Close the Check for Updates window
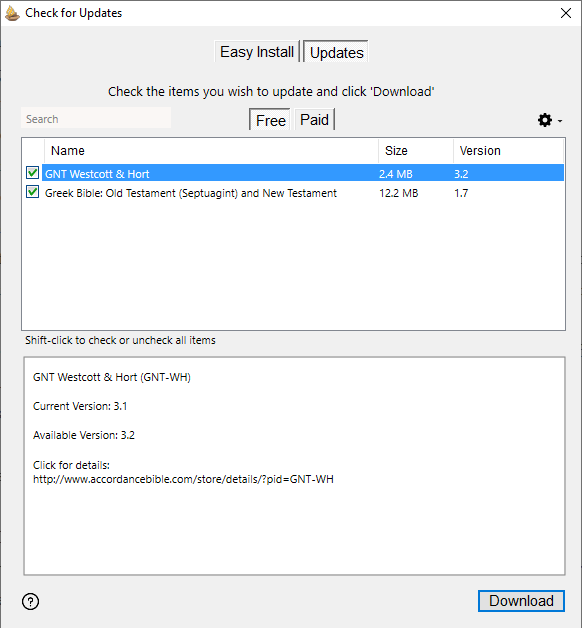 566,13
